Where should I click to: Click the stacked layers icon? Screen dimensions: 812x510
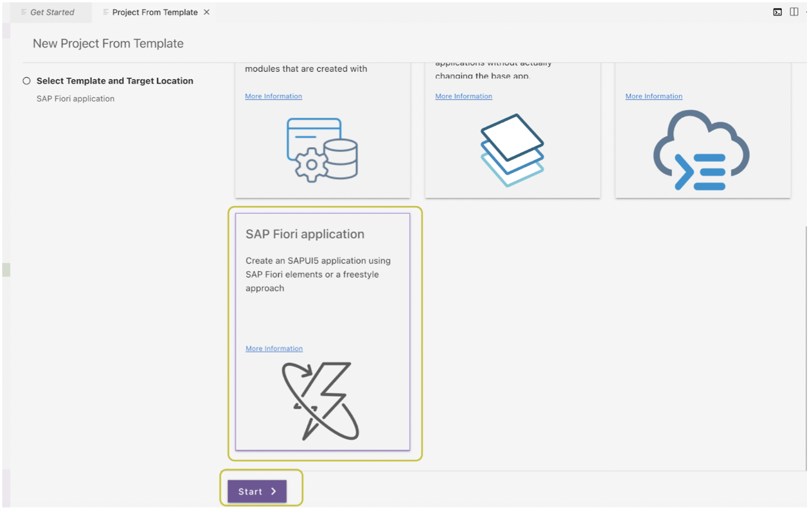512,150
